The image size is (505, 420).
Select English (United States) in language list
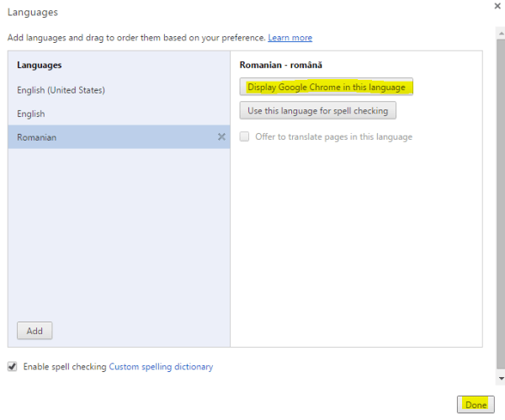pyautogui.click(x=119, y=90)
